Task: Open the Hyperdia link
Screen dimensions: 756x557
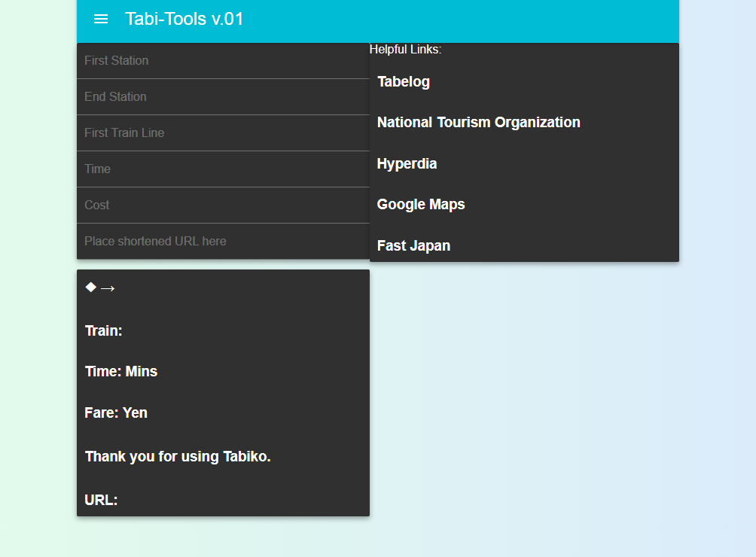Action: [x=407, y=164]
